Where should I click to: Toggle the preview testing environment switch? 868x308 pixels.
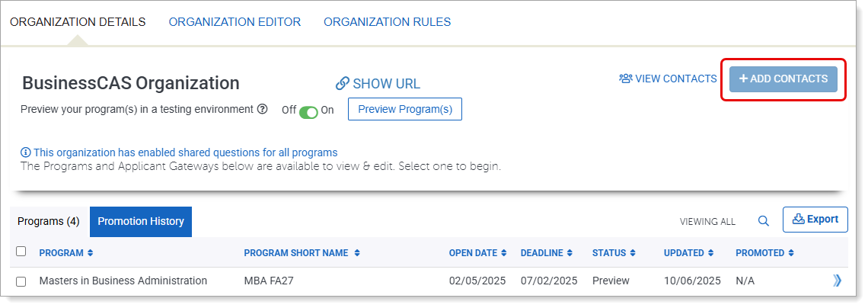coord(308,111)
